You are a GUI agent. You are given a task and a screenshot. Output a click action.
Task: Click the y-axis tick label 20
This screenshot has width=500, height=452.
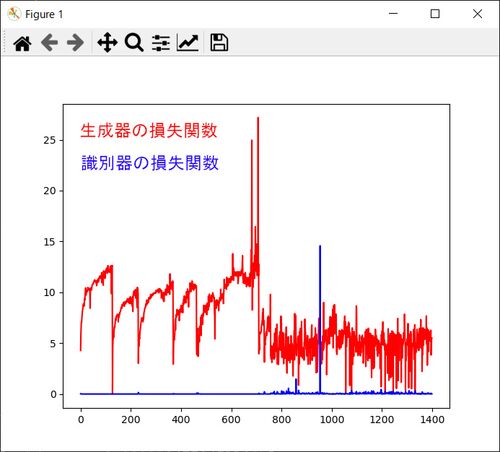(49, 191)
